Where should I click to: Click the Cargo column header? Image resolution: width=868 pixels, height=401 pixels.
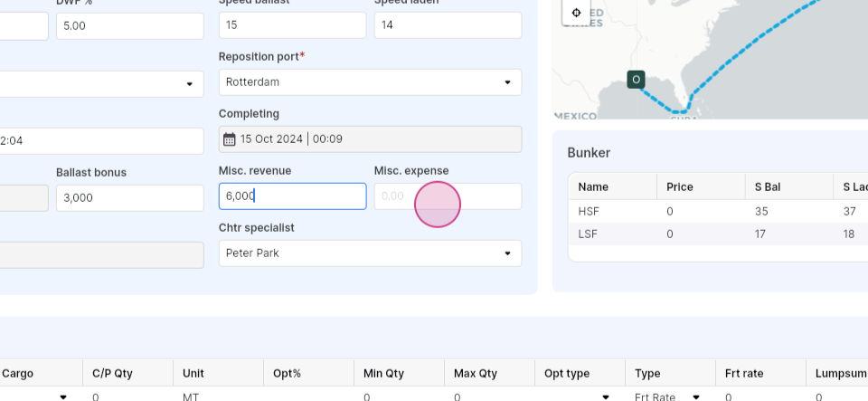point(18,373)
